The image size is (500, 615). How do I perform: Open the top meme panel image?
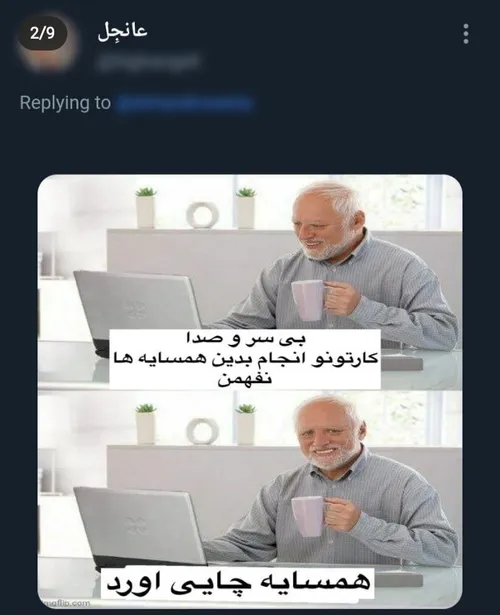(250, 282)
